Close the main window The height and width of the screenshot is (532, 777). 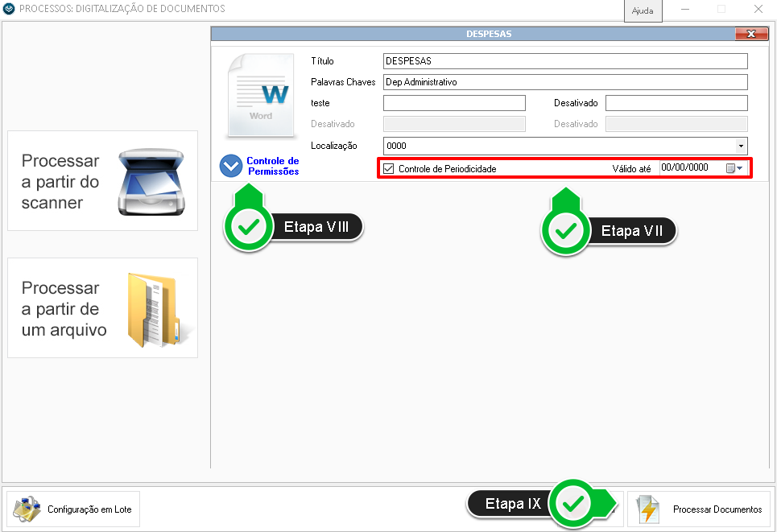tap(758, 9)
